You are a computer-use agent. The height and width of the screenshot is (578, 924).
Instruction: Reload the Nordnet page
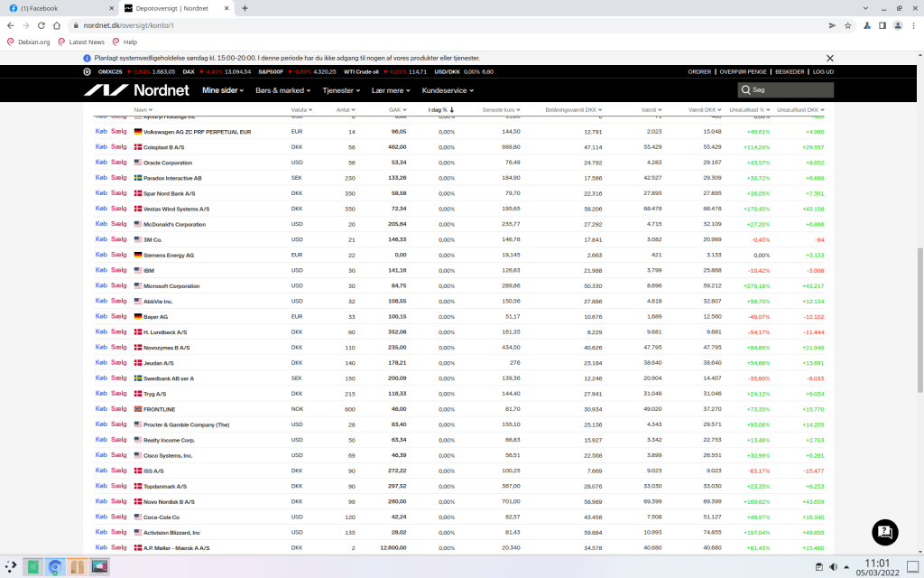point(42,25)
